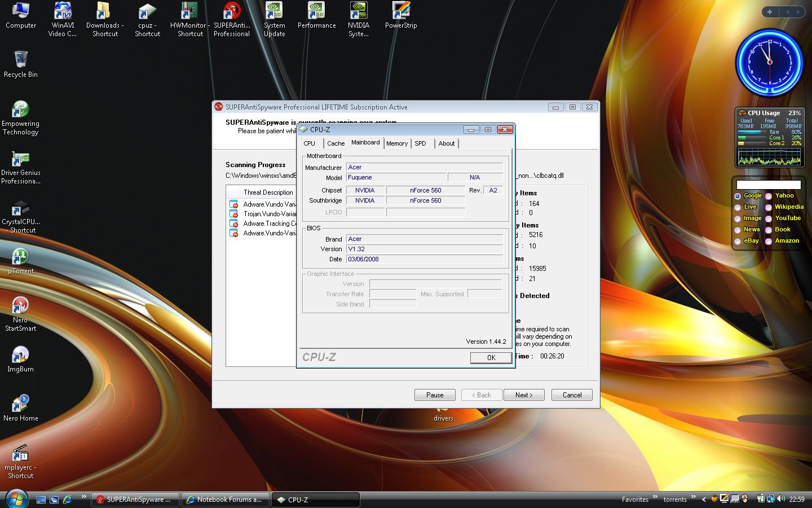Select the Google radio button in search gadget
Screen dimensions: 812x508
coord(738,196)
